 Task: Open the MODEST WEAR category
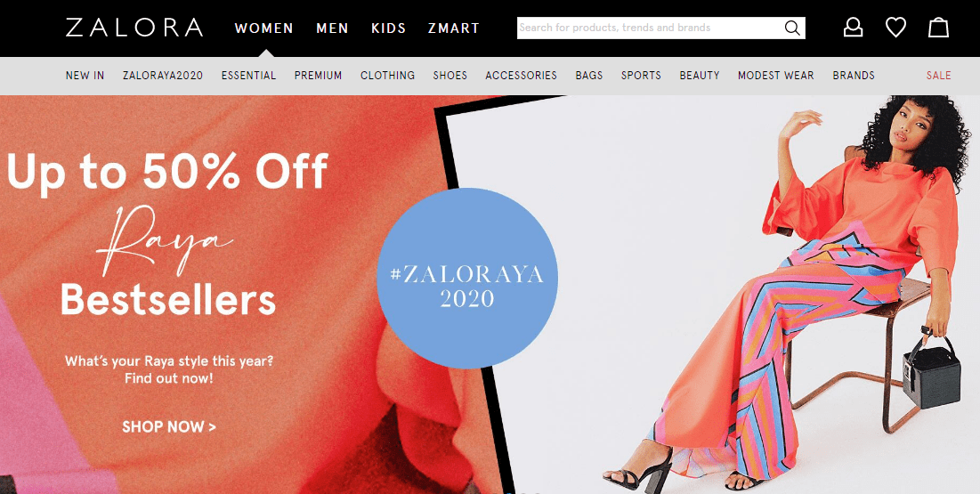[x=775, y=76]
